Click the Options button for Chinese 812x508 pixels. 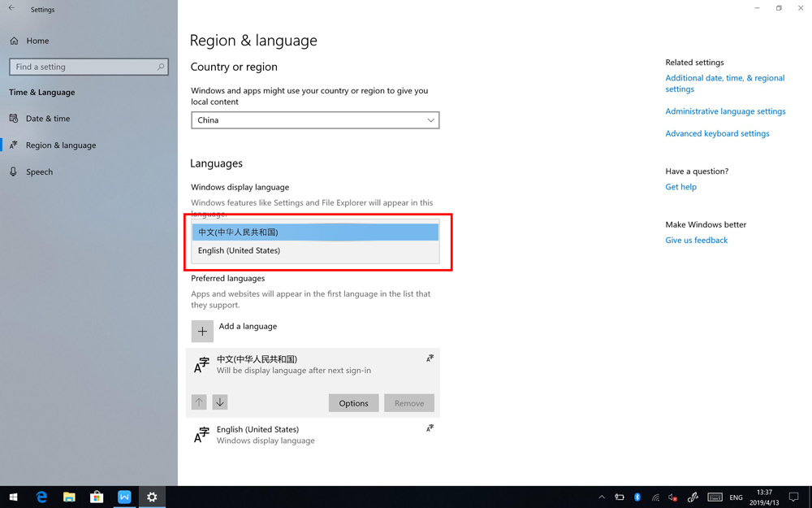[x=353, y=403]
